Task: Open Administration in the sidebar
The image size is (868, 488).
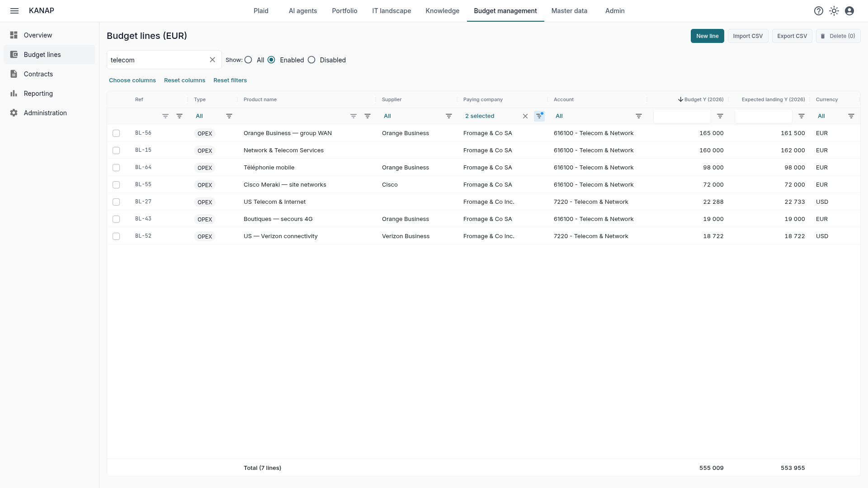Action: coord(50,113)
